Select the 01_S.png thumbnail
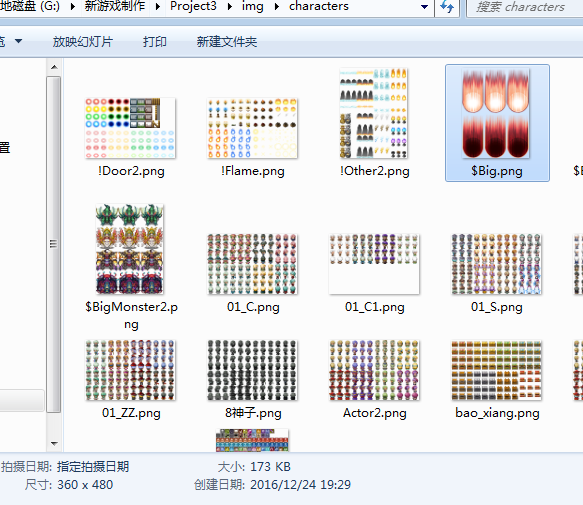 pyautogui.click(x=496, y=264)
